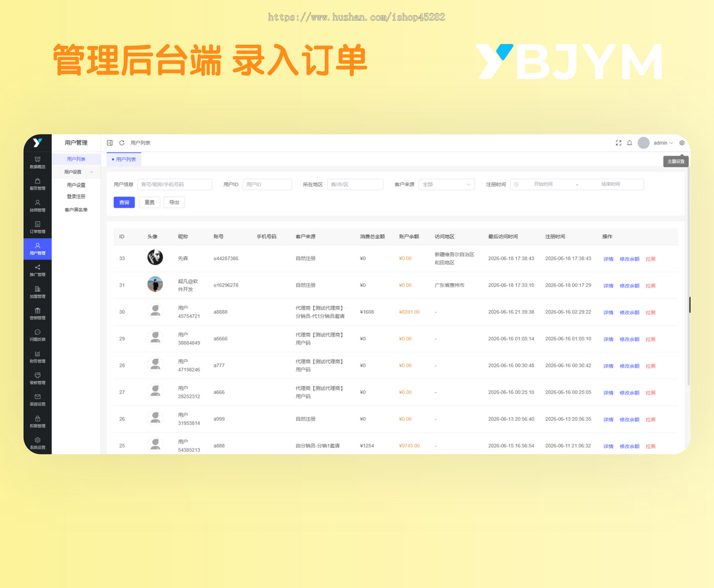
Task: Open 详情 for user ID 33
Action: (x=608, y=259)
